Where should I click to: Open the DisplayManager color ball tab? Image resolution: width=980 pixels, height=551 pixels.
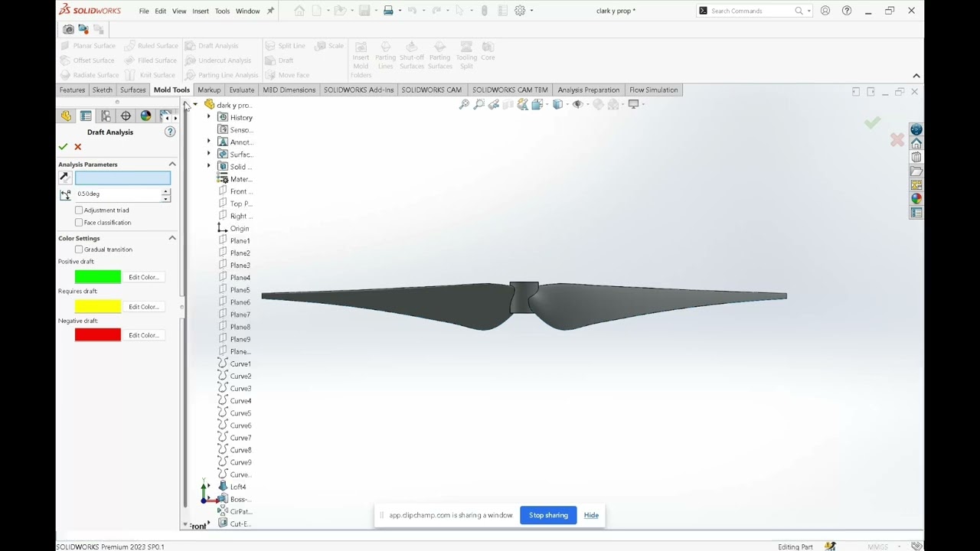tap(145, 116)
